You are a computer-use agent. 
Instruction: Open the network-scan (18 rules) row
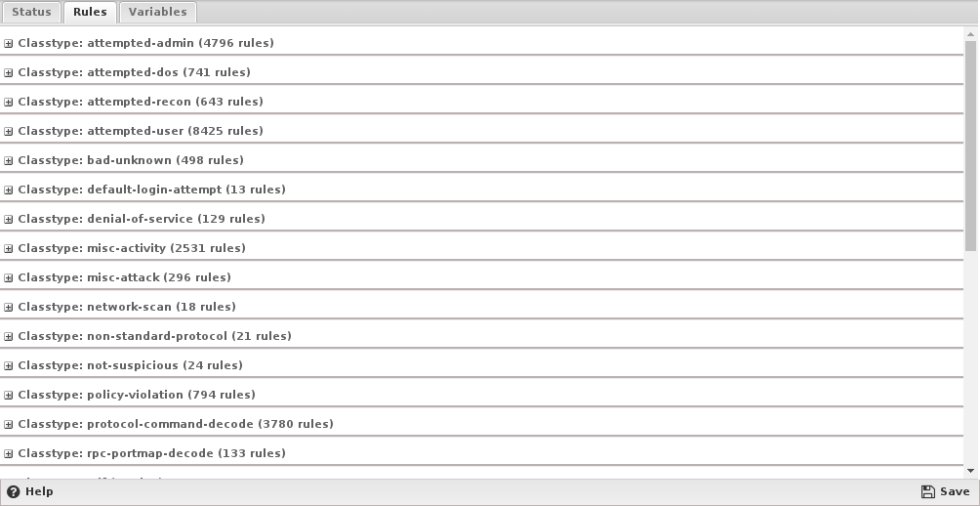coord(481,307)
